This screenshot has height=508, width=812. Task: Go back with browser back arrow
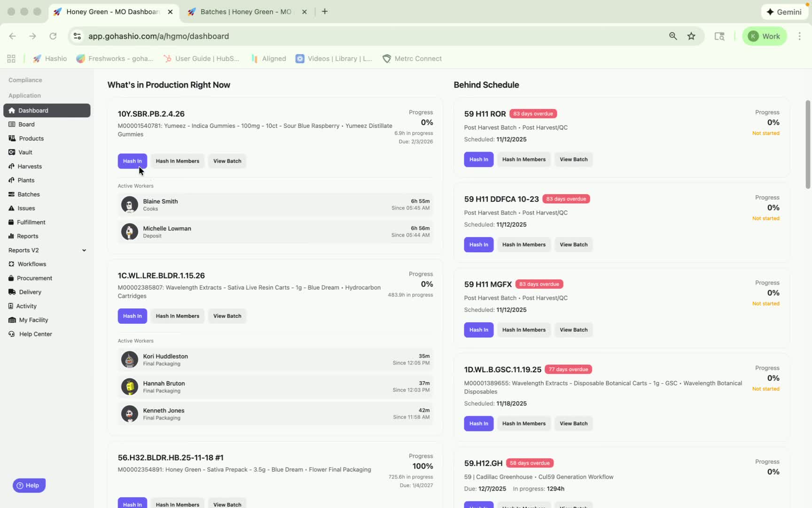(x=12, y=36)
